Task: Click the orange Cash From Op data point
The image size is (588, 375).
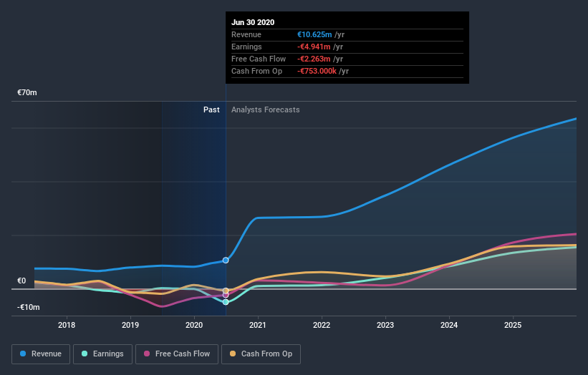Action: (x=226, y=291)
